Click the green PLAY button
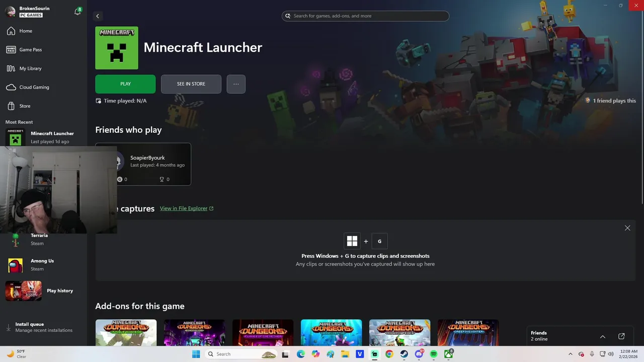Screen dimensions: 644x362 [x=125, y=84]
